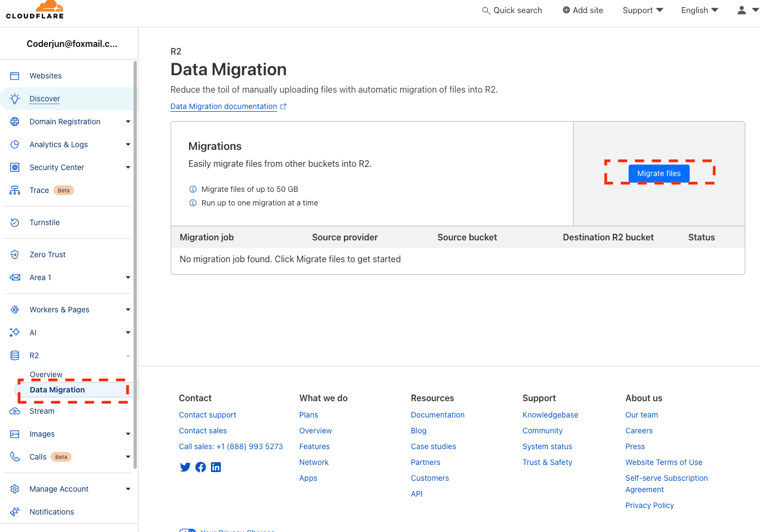Open Cloudflare Facebook page icon

tap(201, 467)
